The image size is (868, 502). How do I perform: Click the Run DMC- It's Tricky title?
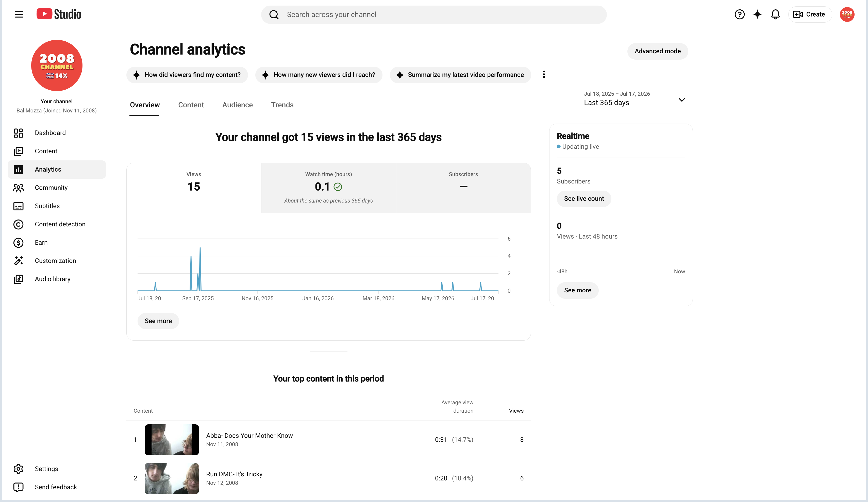[x=234, y=474]
